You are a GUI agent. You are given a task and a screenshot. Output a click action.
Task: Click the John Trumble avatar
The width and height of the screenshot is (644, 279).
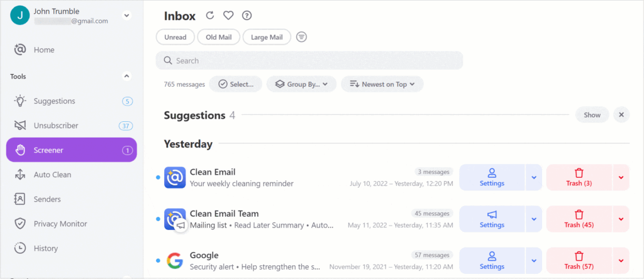19,16
